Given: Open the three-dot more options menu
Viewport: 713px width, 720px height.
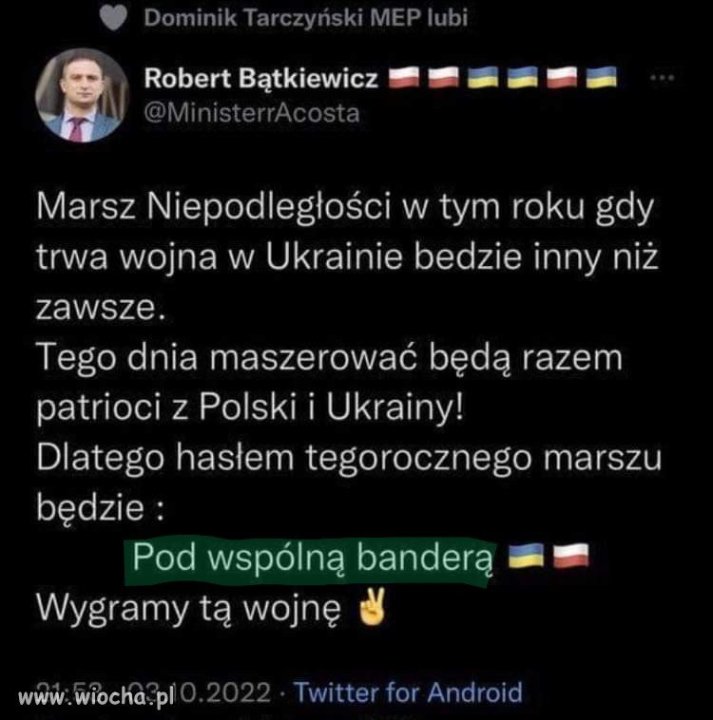Looking at the screenshot, I should (x=662, y=78).
